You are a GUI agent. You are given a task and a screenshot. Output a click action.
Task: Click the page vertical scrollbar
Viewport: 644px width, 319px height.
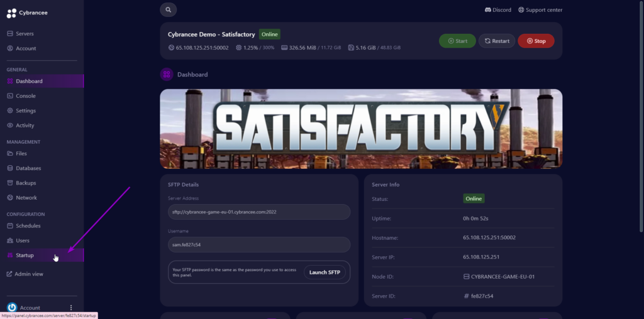(x=641, y=117)
